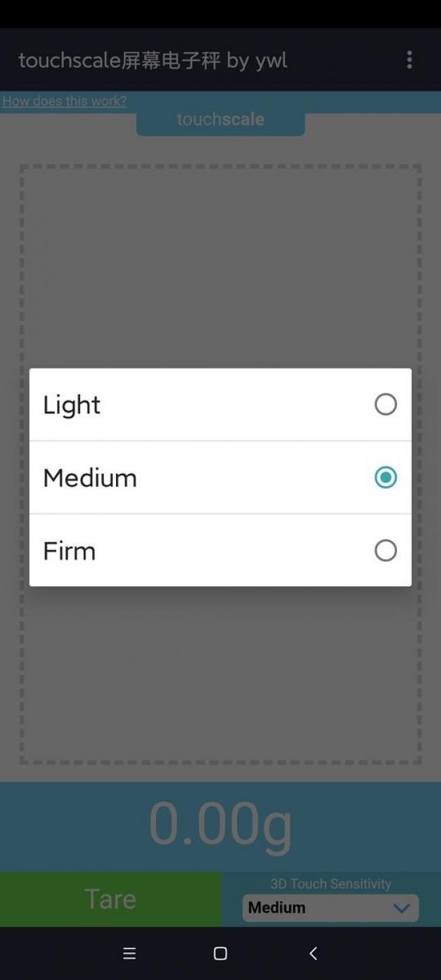Open the "How does this work?" link

(x=64, y=101)
